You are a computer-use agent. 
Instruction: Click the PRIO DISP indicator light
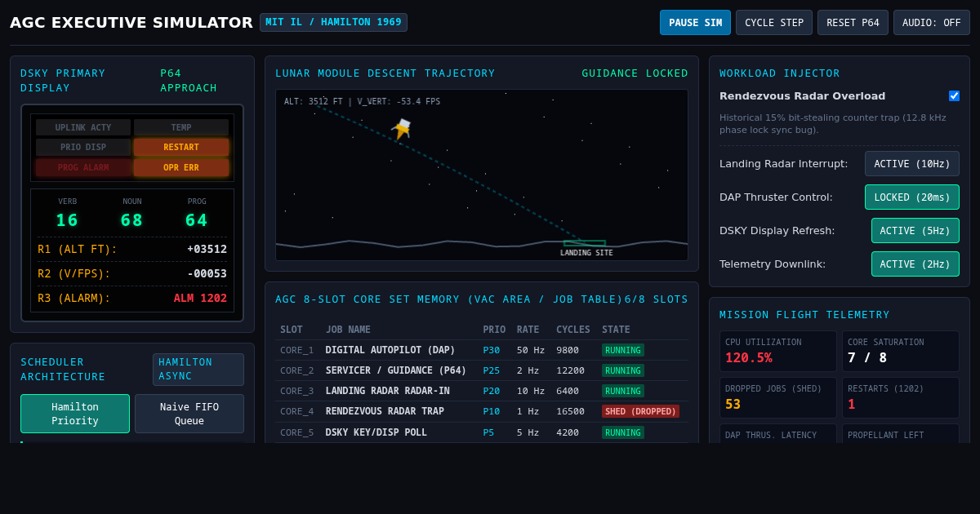tap(83, 148)
